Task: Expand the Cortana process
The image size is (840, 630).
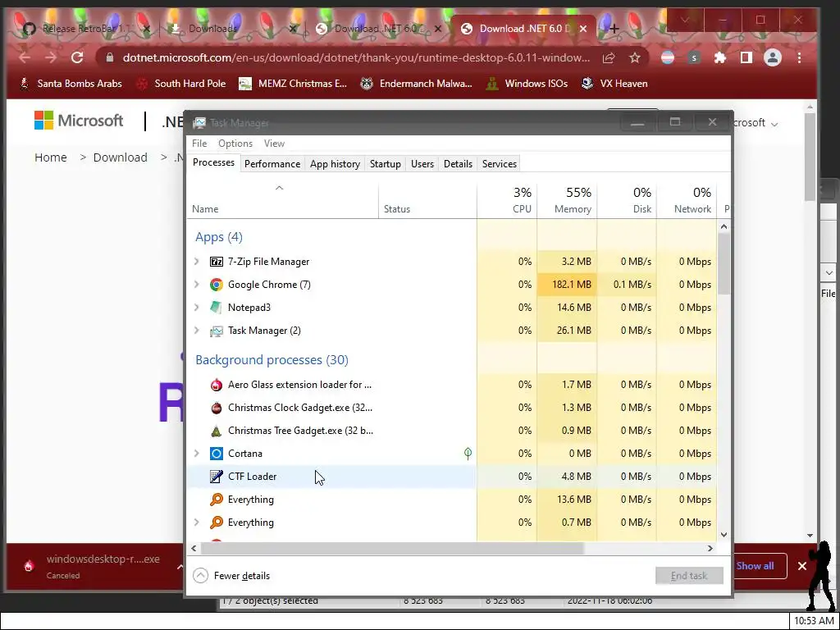Action: click(197, 454)
